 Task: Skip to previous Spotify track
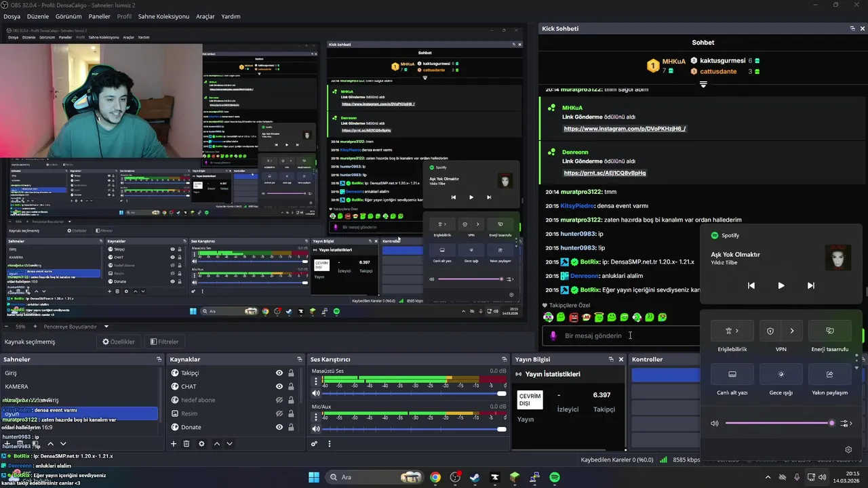751,285
